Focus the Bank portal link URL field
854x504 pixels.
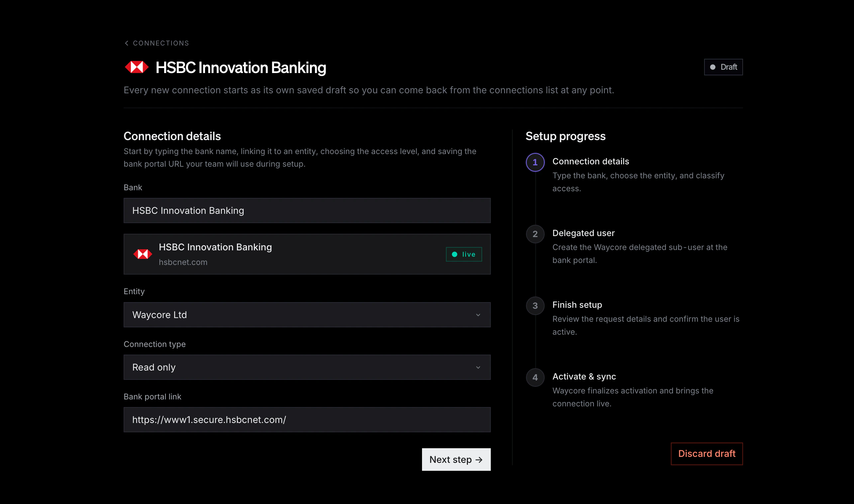(x=307, y=420)
